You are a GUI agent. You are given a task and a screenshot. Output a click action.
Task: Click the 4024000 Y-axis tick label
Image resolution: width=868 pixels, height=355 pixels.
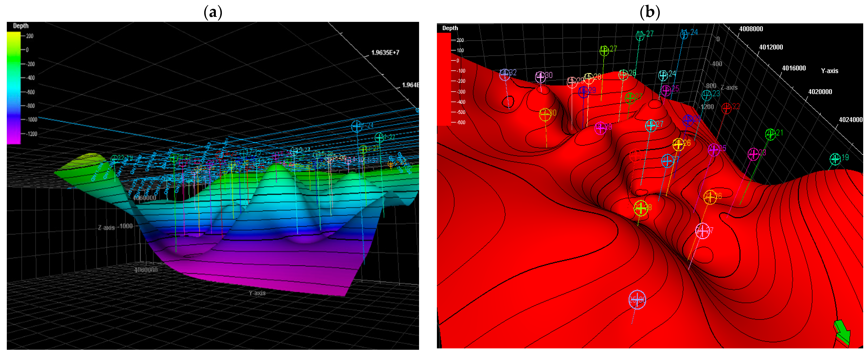(x=851, y=120)
